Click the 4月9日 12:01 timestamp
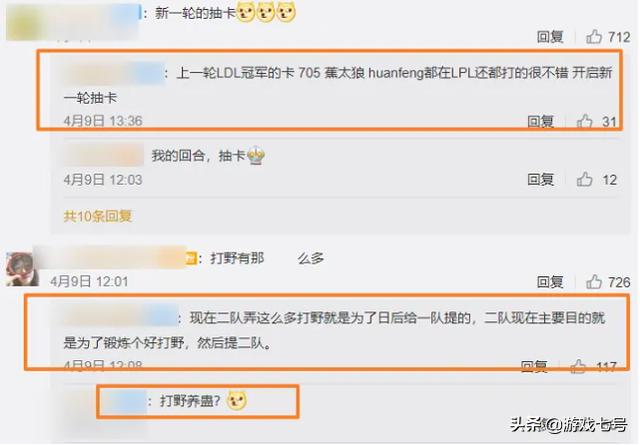Screen dimensions: 640x445 click(89, 282)
